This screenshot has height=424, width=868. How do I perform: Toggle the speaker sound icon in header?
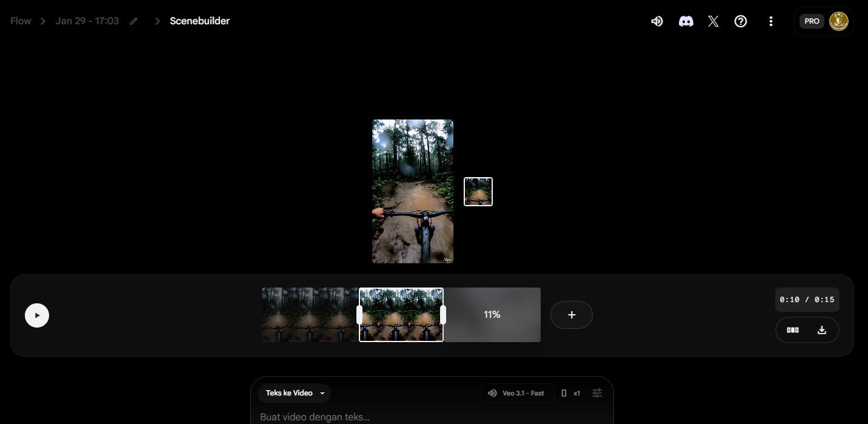click(x=657, y=21)
